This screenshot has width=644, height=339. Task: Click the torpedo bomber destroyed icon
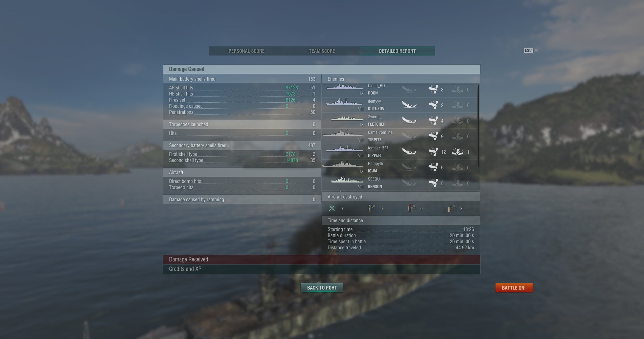tap(412, 208)
